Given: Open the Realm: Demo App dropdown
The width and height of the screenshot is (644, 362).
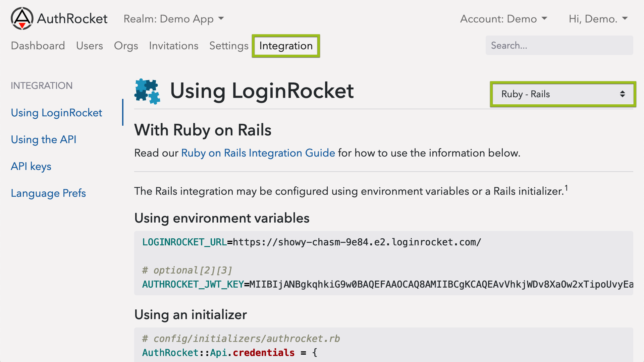Looking at the screenshot, I should pyautogui.click(x=173, y=19).
